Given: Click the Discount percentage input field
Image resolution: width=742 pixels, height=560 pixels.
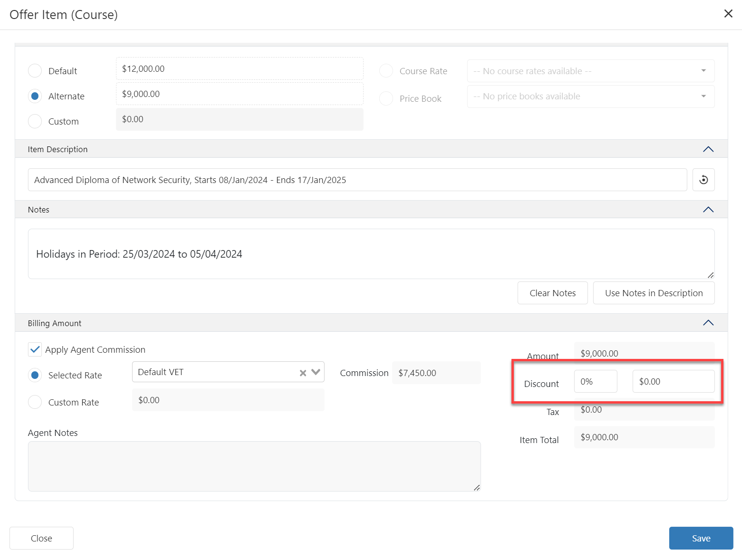Looking at the screenshot, I should [x=595, y=381].
